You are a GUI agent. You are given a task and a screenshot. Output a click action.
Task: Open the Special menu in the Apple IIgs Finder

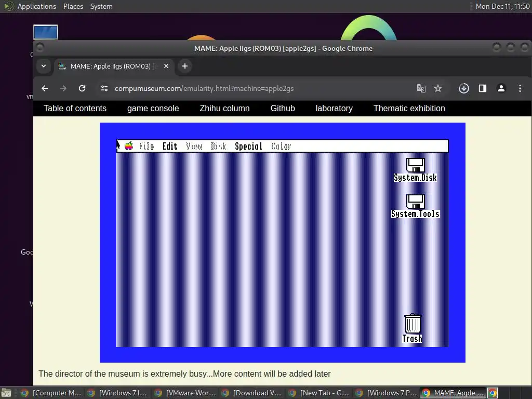click(248, 146)
